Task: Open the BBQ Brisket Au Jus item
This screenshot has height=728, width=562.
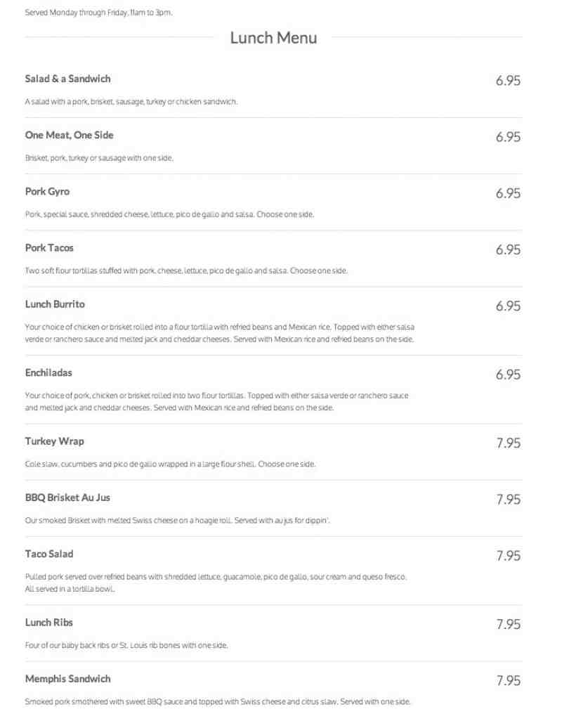Action: click(67, 498)
